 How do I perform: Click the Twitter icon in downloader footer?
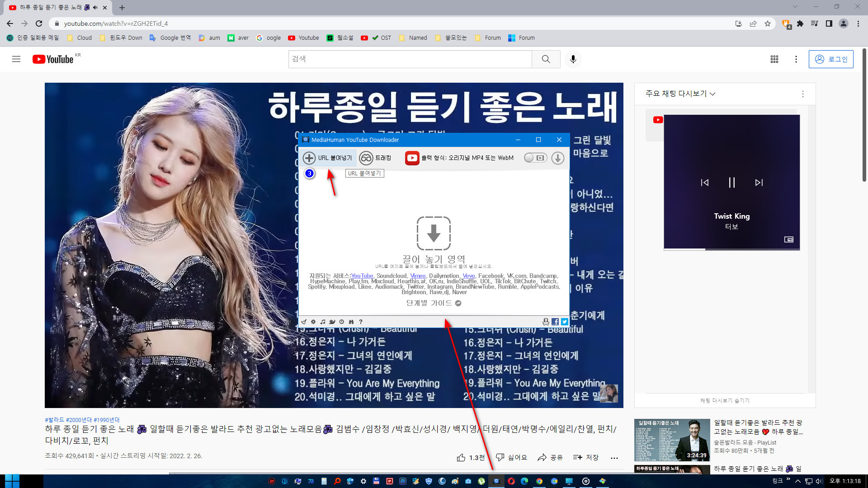click(x=565, y=322)
